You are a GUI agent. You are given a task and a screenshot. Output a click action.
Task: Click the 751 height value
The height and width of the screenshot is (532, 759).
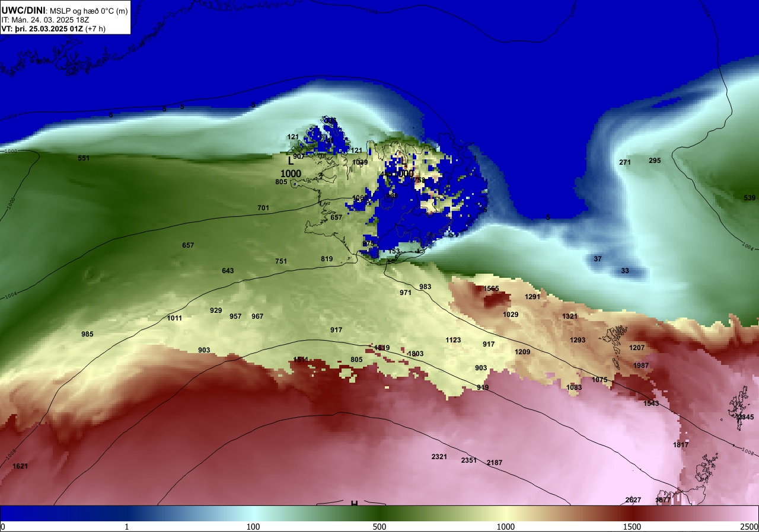(281, 261)
